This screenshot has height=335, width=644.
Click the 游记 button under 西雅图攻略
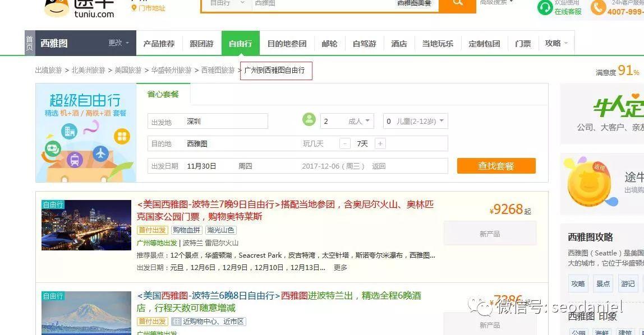click(628, 283)
